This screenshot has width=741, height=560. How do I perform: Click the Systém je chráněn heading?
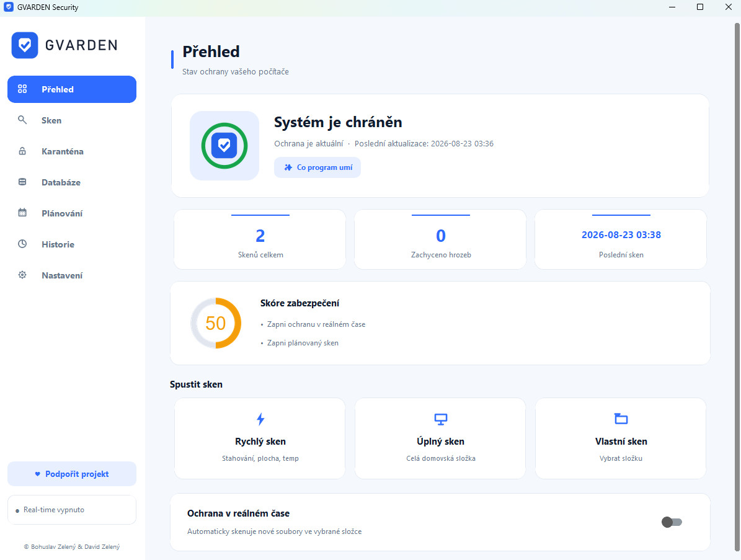click(x=338, y=122)
